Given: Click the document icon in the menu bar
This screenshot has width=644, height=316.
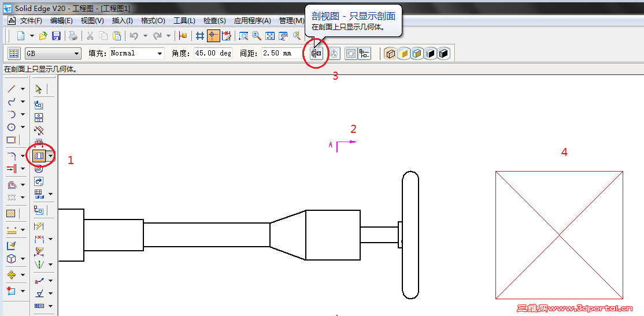Looking at the screenshot, I should pyautogui.click(x=12, y=21).
